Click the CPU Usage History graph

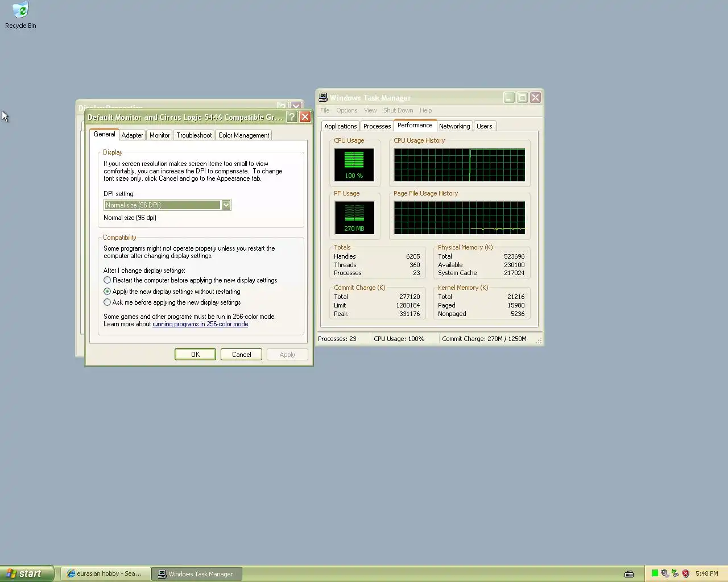[x=460, y=165]
